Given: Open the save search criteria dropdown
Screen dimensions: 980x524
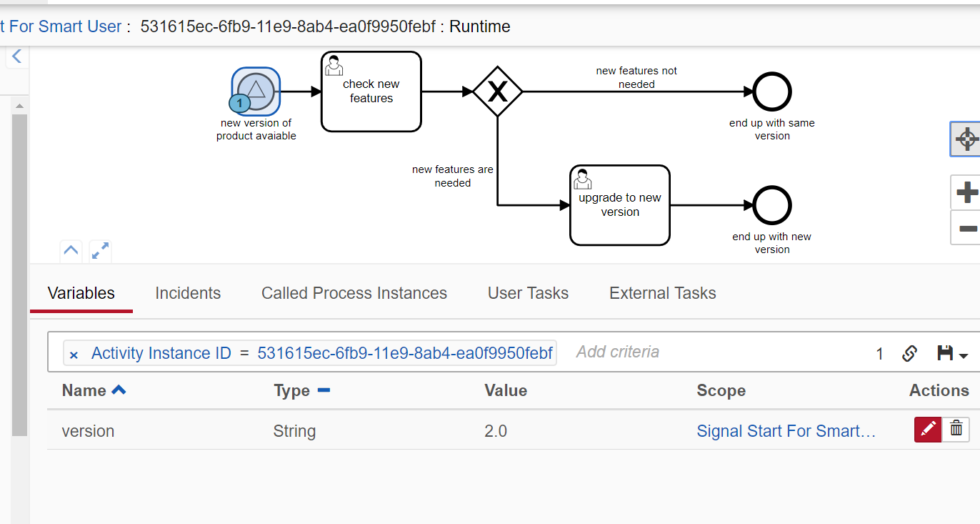Looking at the screenshot, I should pos(952,353).
